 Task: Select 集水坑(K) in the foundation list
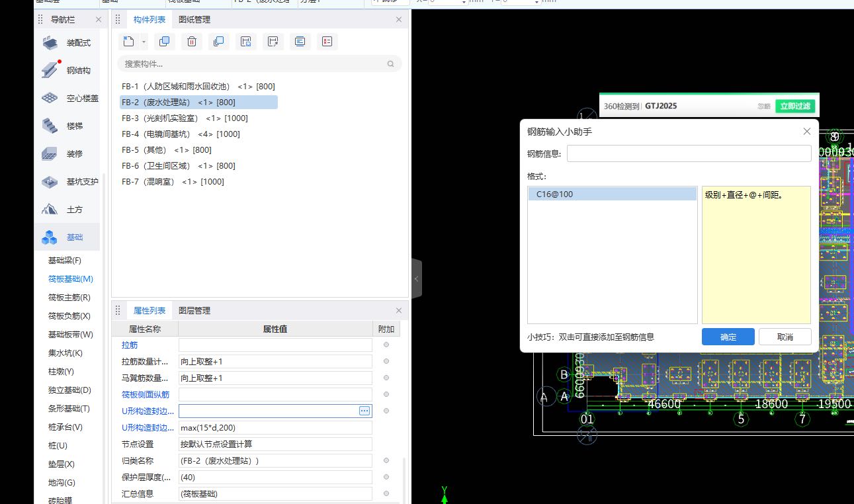[x=65, y=353]
